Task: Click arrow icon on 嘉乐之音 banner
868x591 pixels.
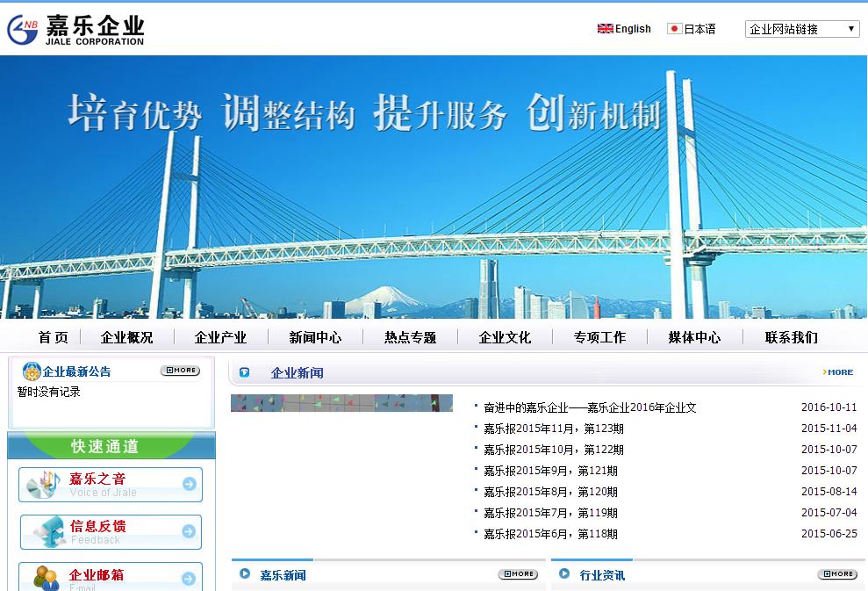Action: [189, 484]
